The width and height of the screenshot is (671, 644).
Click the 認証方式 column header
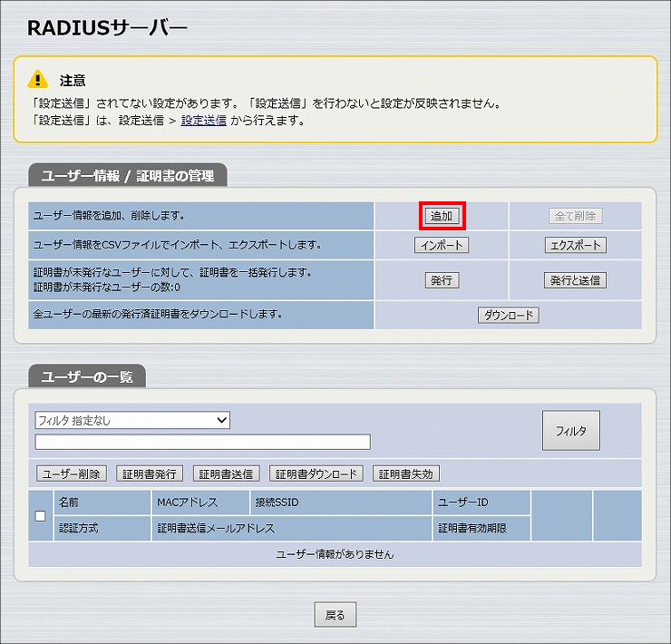tap(102, 528)
